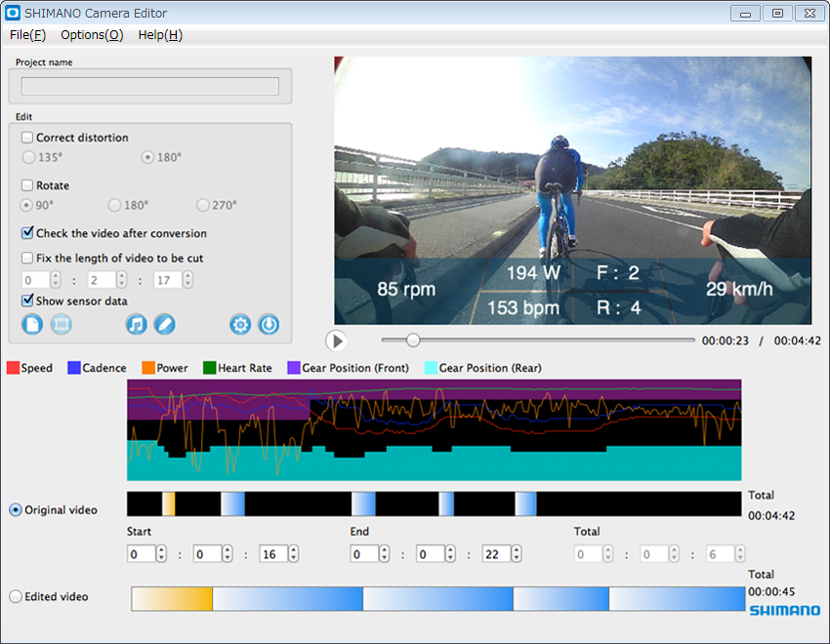Select the orange segment in edited video bar

172,598
